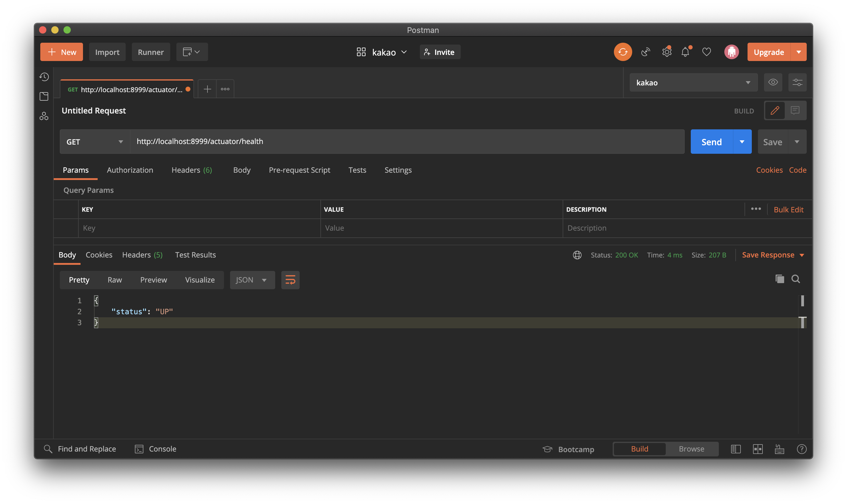Click the New button
The width and height of the screenshot is (847, 504).
[61, 52]
